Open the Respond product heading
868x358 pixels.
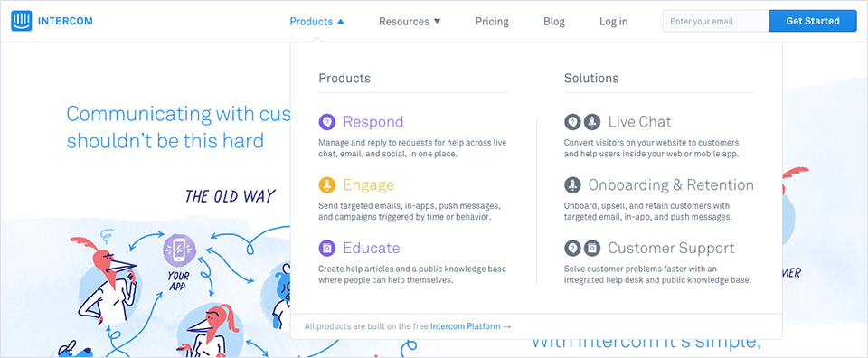pyautogui.click(x=373, y=122)
